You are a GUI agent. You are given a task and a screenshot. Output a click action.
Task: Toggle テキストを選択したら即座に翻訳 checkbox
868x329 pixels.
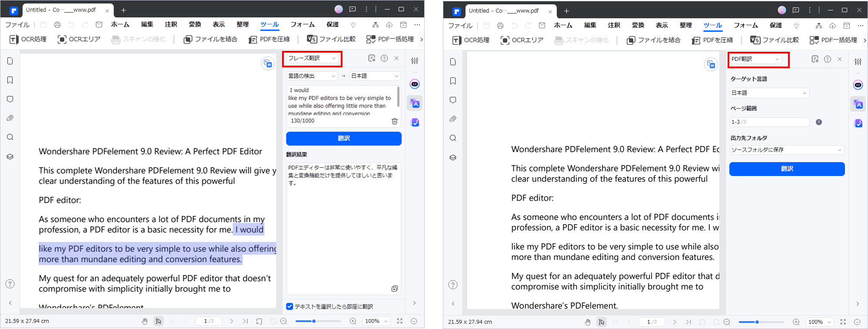pos(289,306)
